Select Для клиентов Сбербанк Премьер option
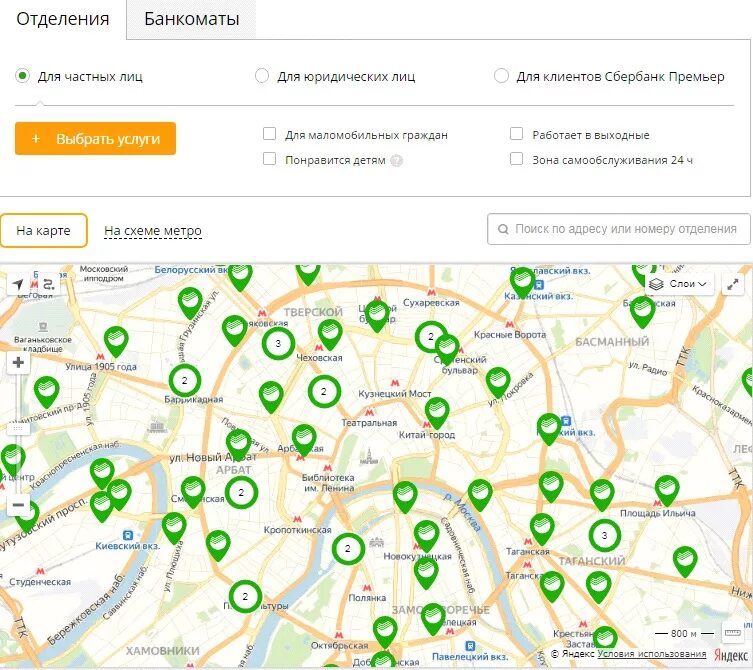The image size is (753, 670). click(501, 76)
